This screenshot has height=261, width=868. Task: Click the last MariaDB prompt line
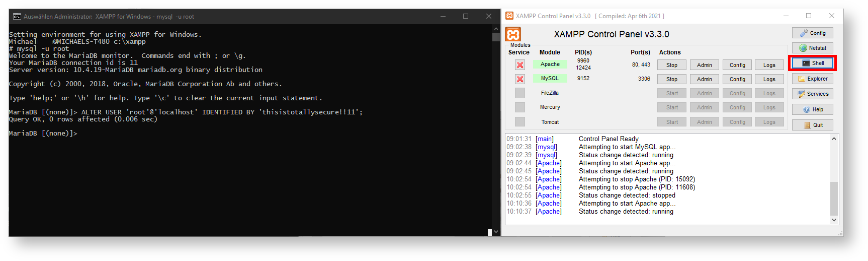pos(43,134)
